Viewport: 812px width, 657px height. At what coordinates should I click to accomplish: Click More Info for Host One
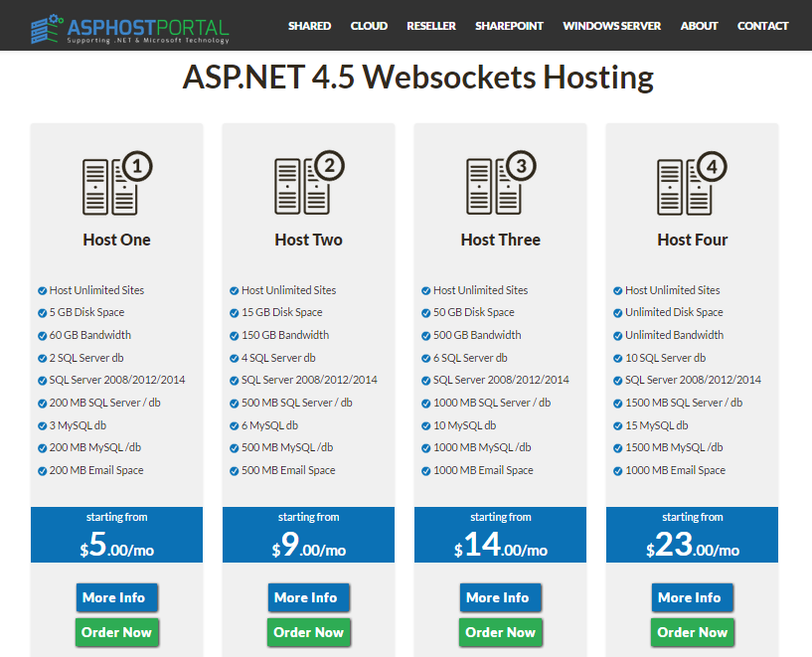[x=117, y=597]
